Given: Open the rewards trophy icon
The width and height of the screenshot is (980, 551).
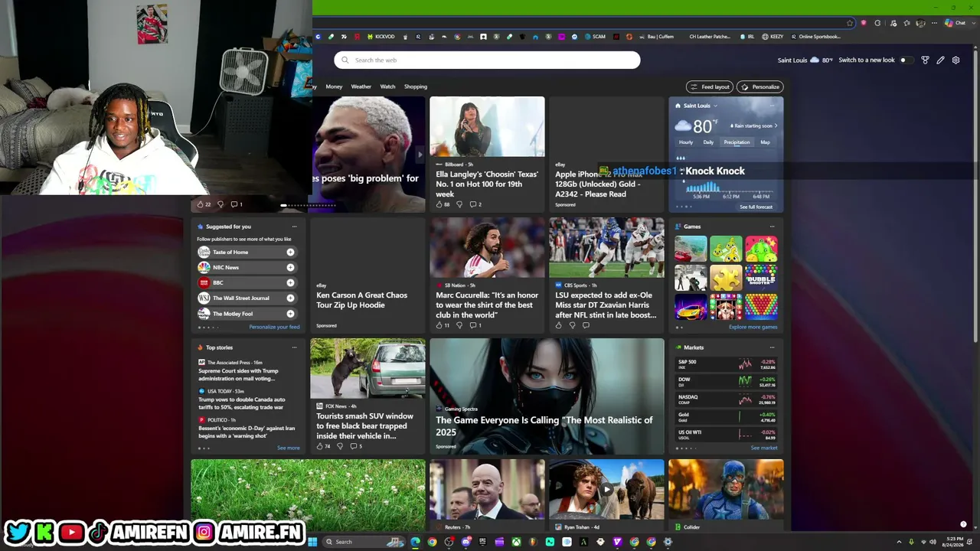Looking at the screenshot, I should pos(925,60).
